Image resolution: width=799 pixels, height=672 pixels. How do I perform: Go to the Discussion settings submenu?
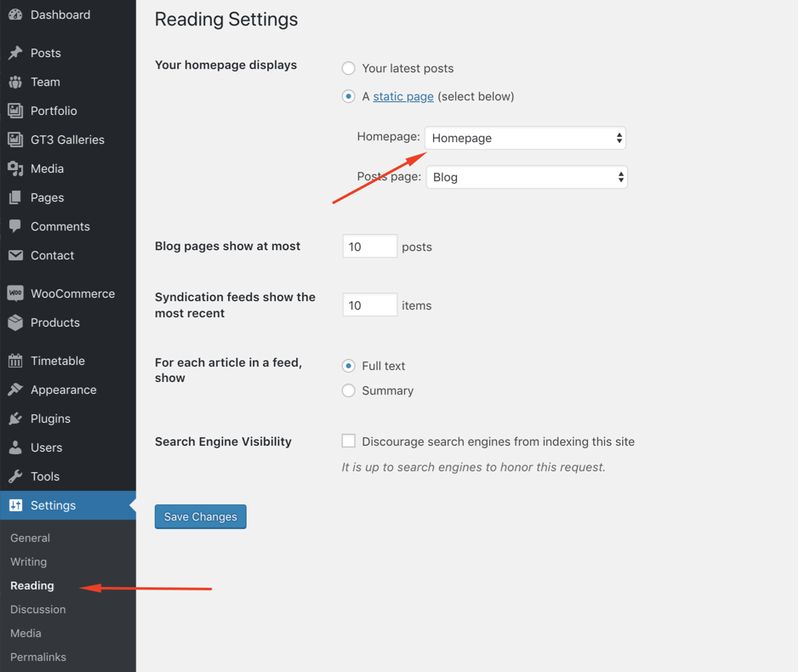38,609
